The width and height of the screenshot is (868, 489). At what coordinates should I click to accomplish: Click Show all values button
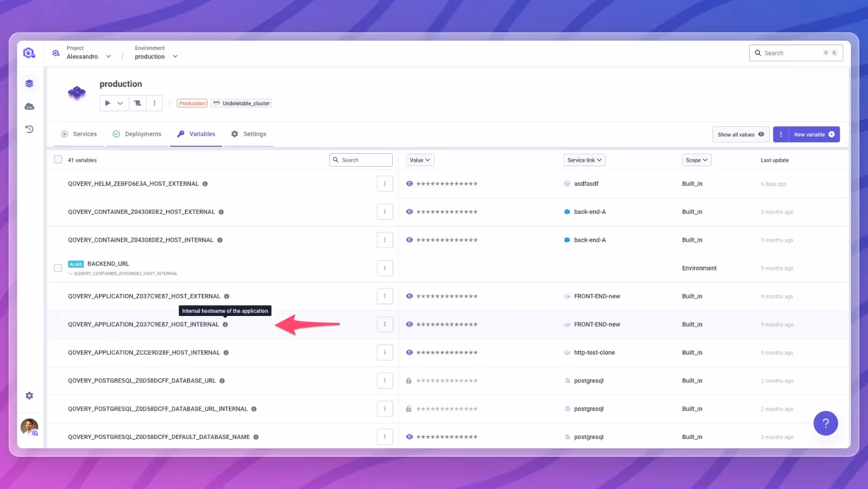pos(741,134)
